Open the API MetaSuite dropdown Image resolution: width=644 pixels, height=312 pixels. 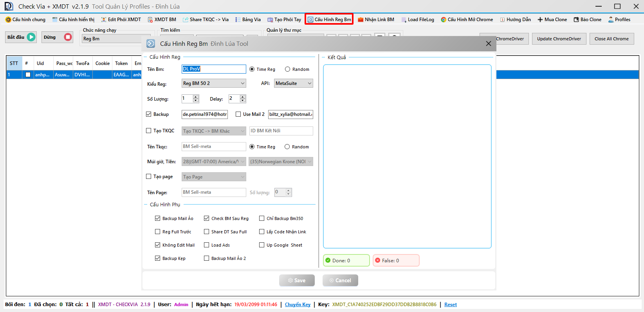pyautogui.click(x=309, y=83)
